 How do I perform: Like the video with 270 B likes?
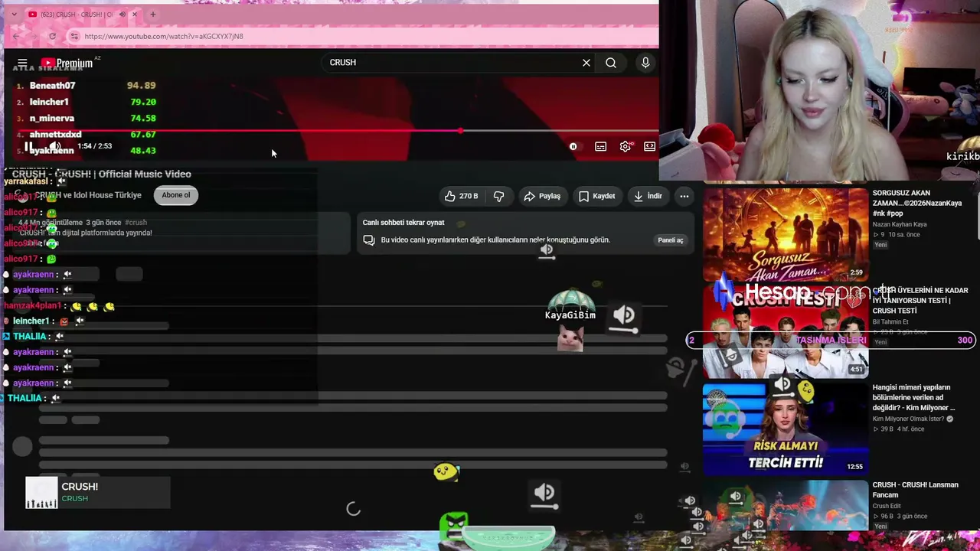[461, 196]
